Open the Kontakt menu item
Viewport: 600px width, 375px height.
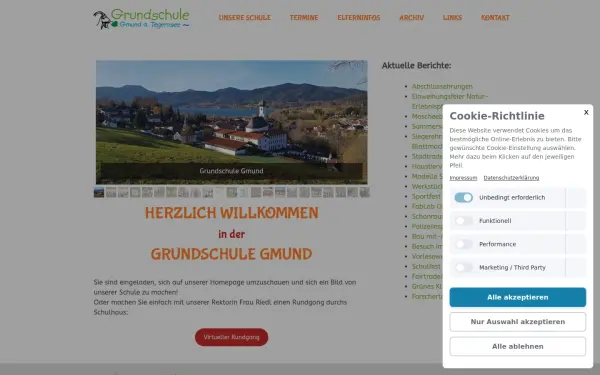495,18
